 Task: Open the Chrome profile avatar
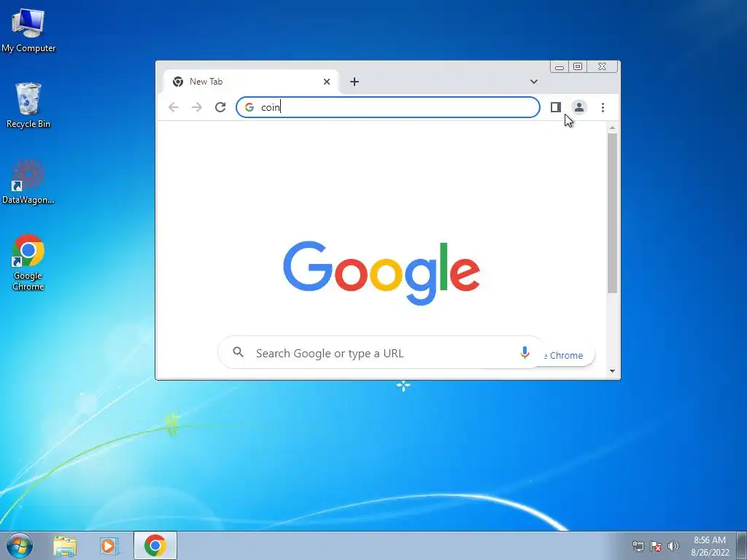578,107
